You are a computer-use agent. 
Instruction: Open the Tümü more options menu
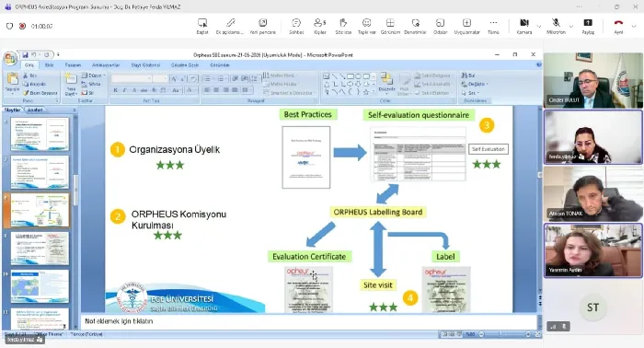click(493, 26)
